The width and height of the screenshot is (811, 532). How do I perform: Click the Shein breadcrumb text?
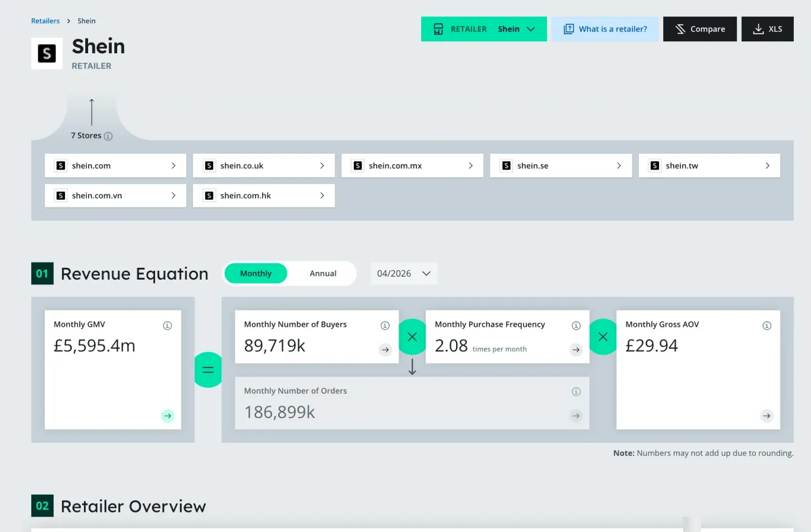[x=86, y=21]
